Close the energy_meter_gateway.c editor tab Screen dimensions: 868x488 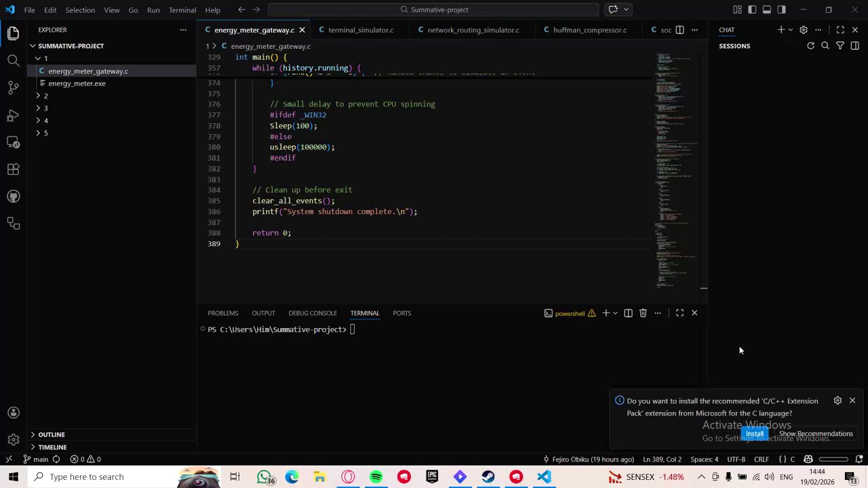(x=302, y=30)
